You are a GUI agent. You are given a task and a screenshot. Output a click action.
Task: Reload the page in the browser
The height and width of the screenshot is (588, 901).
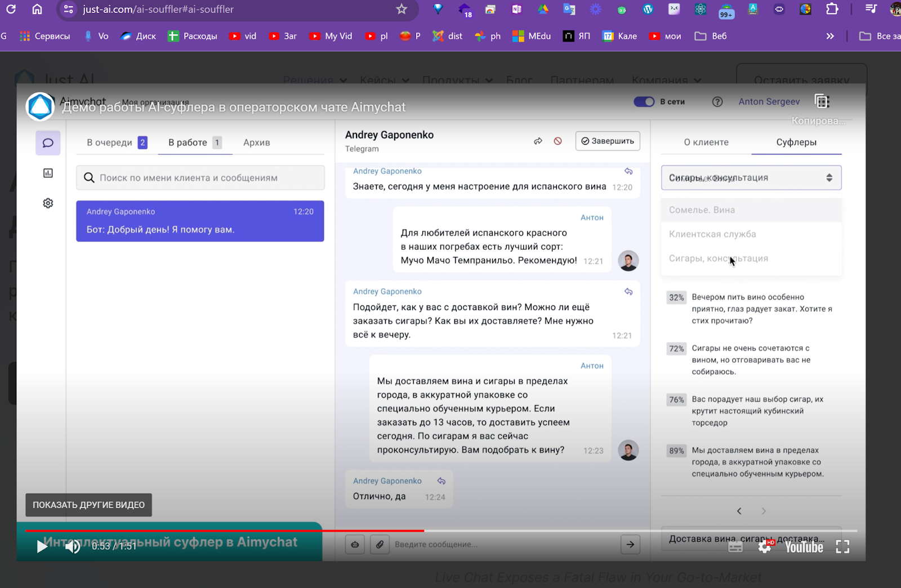(x=11, y=9)
